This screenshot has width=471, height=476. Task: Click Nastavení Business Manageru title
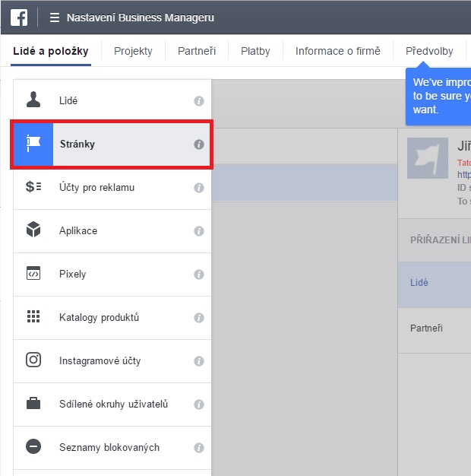pyautogui.click(x=141, y=17)
